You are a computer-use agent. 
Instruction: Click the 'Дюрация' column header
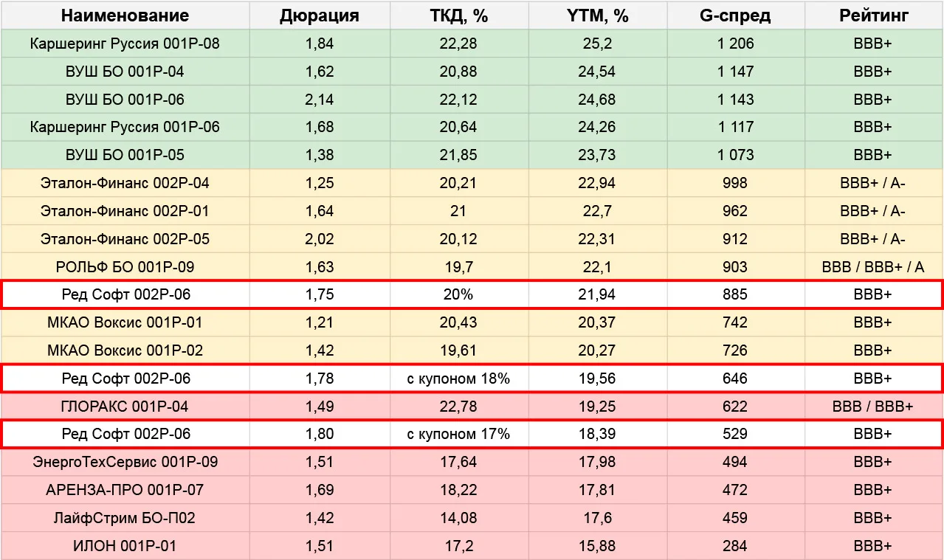(x=320, y=15)
